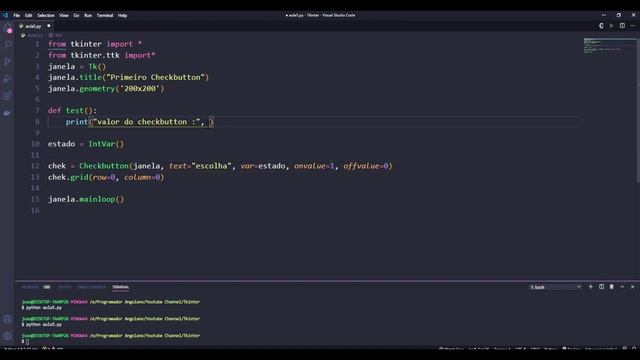Click line number 16 in gutter
This screenshot has width=640, height=360.
click(x=35, y=211)
